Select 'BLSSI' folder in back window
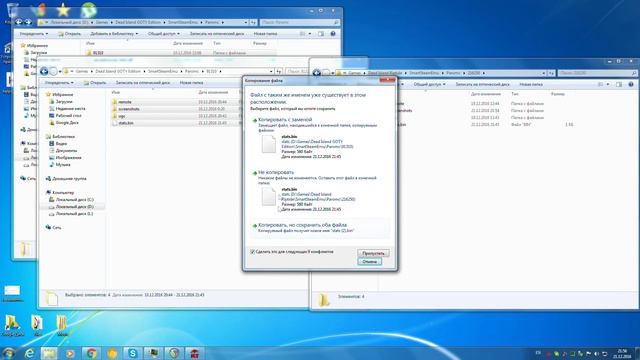This screenshot has height=360, width=640. [x=98, y=53]
